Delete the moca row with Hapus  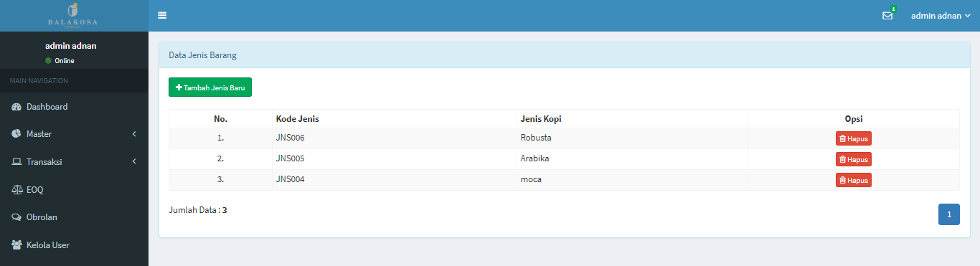pos(853,180)
